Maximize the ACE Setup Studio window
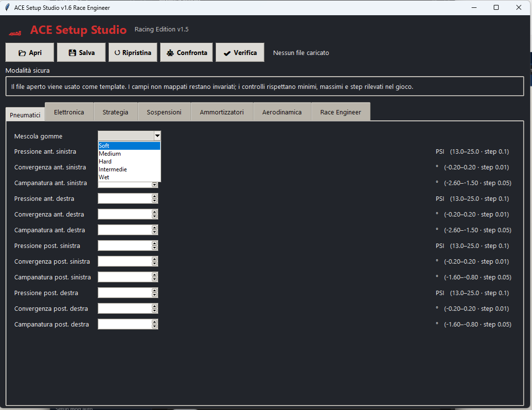The width and height of the screenshot is (532, 410). click(x=496, y=7)
